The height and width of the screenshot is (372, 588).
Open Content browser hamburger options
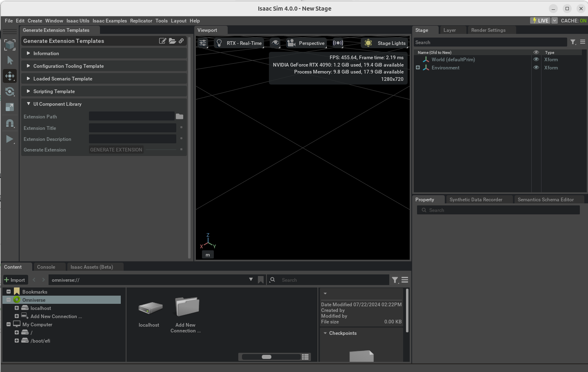405,280
